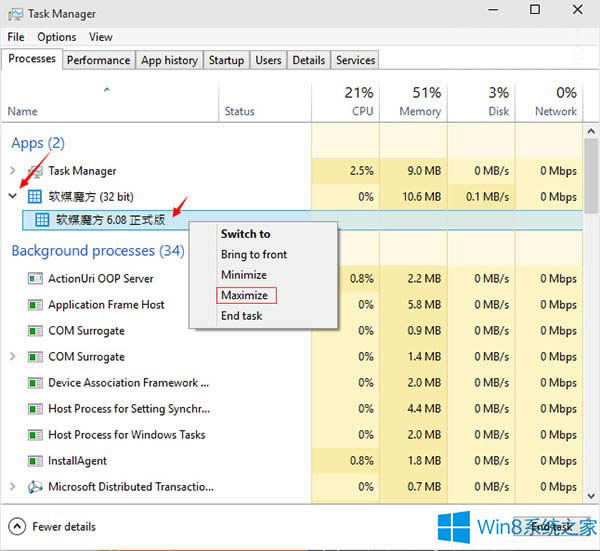Choose Maximize from the context menu
This screenshot has width=600, height=551.
point(245,295)
